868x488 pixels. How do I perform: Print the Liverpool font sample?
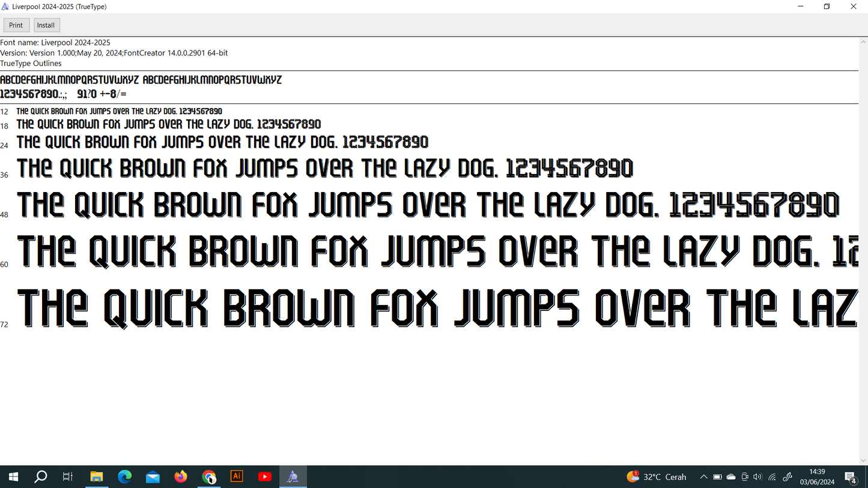(16, 25)
